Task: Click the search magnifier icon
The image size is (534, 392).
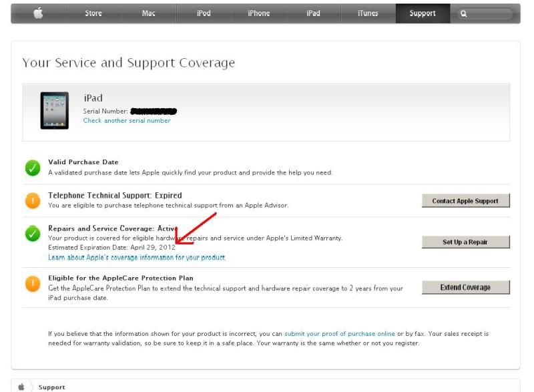Action: pos(463,13)
